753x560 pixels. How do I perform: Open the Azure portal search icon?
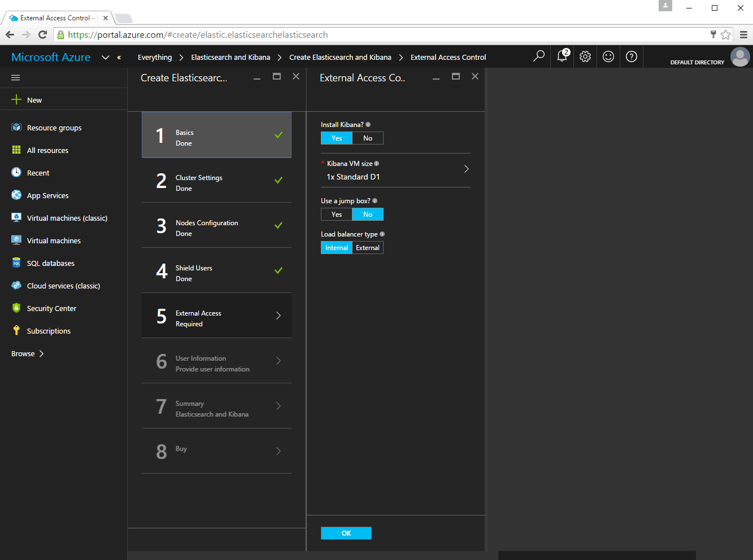(x=539, y=56)
